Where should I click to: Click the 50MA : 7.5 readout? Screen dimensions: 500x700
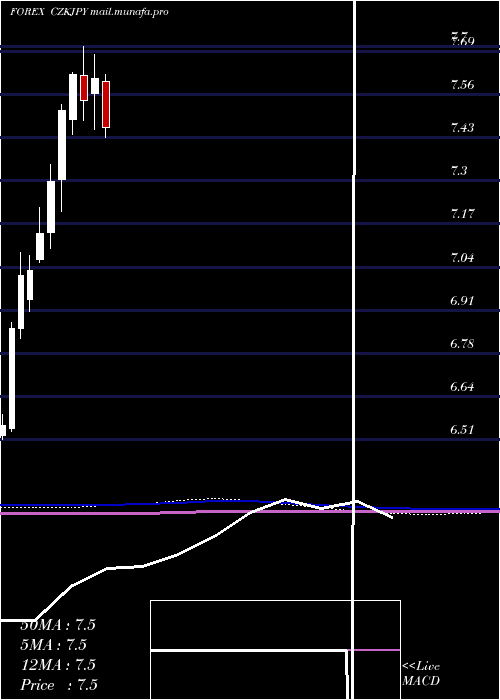coord(58,625)
